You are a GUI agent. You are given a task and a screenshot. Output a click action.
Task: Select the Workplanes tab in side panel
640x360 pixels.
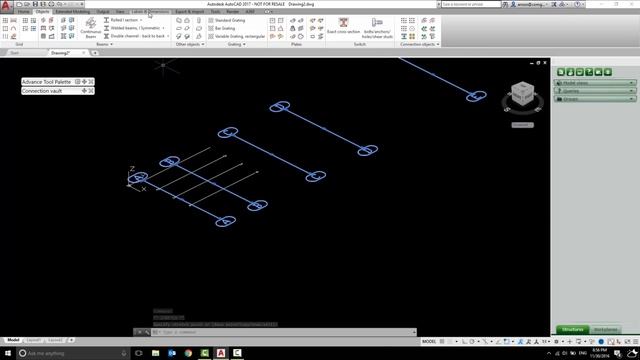tap(606, 329)
